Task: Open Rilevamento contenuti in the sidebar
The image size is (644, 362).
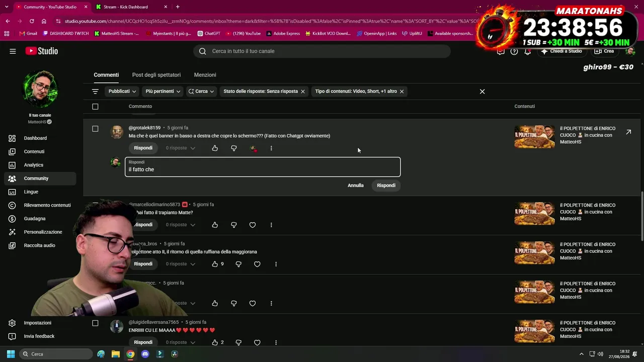Action: pyautogui.click(x=40, y=205)
